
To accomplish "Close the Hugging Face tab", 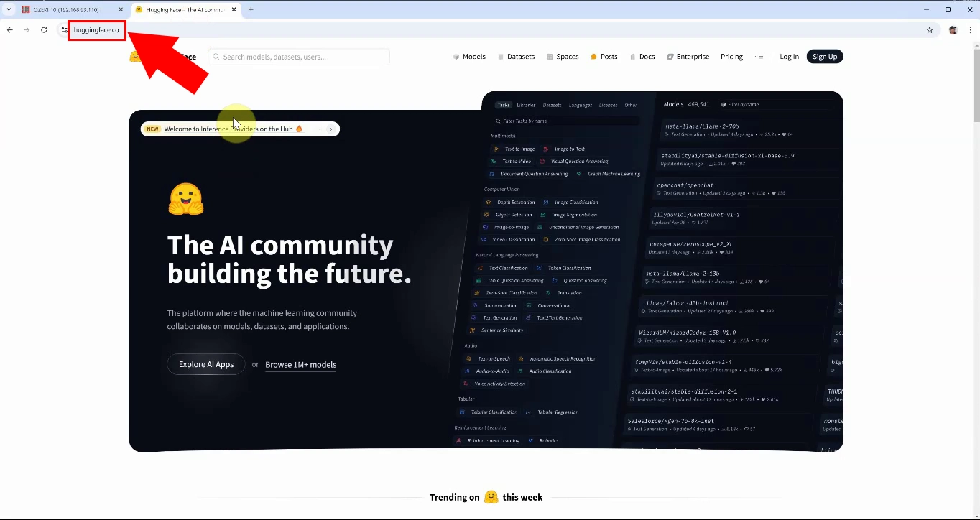I will click(235, 9).
